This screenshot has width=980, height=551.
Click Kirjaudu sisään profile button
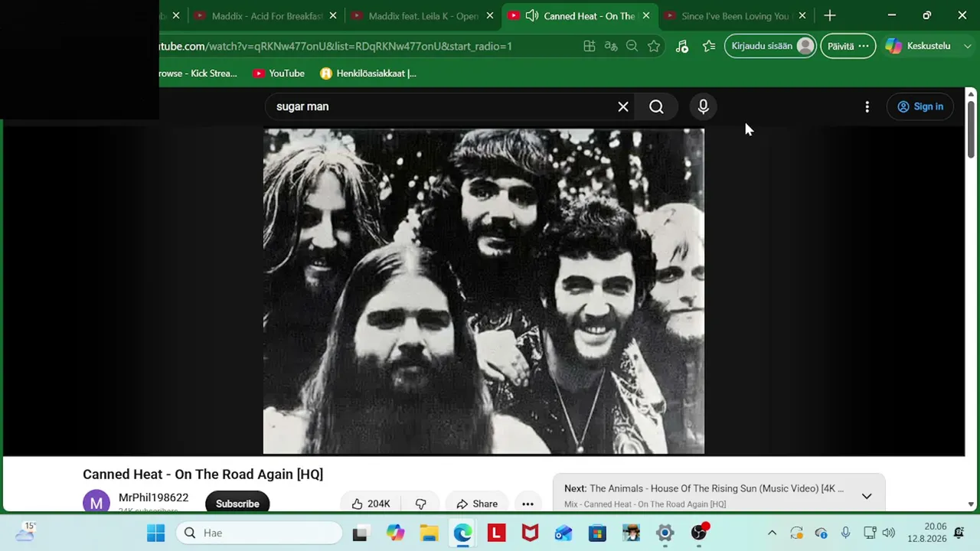[770, 46]
